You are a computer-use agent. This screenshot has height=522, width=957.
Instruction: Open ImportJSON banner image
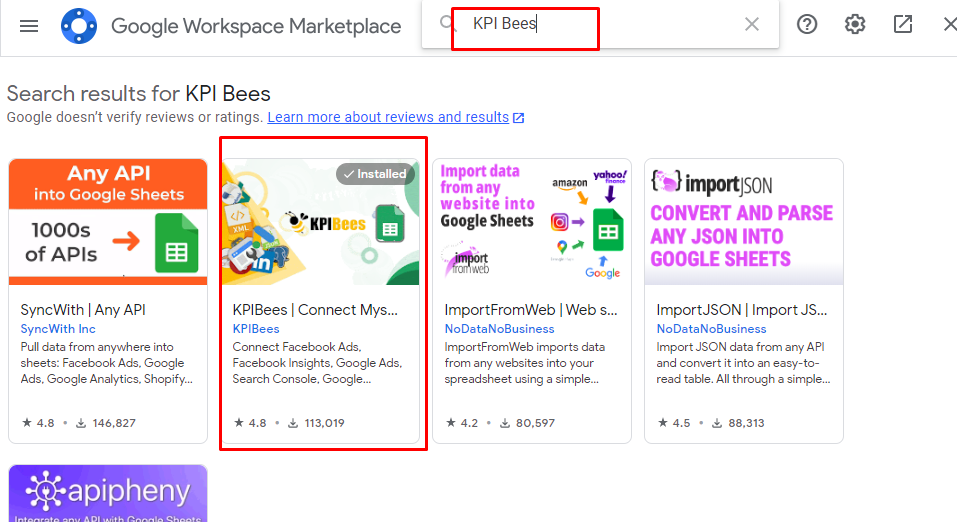(x=744, y=222)
